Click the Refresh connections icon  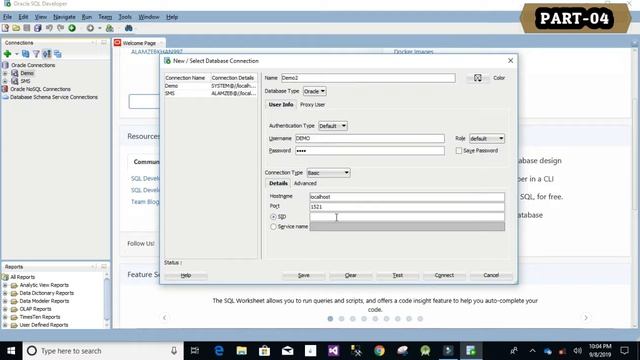click(x=25, y=54)
